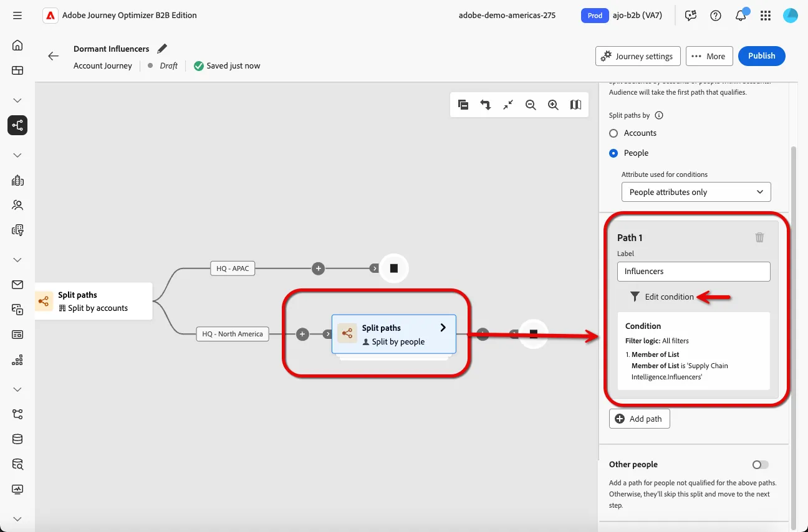
Task: Open the accounts buildings icon in sidebar
Action: tap(17, 181)
